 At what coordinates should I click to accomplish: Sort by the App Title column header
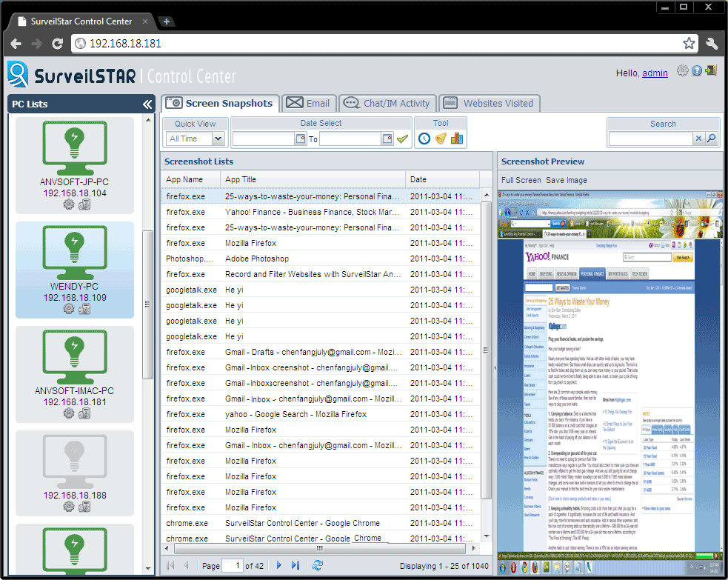[x=313, y=179]
